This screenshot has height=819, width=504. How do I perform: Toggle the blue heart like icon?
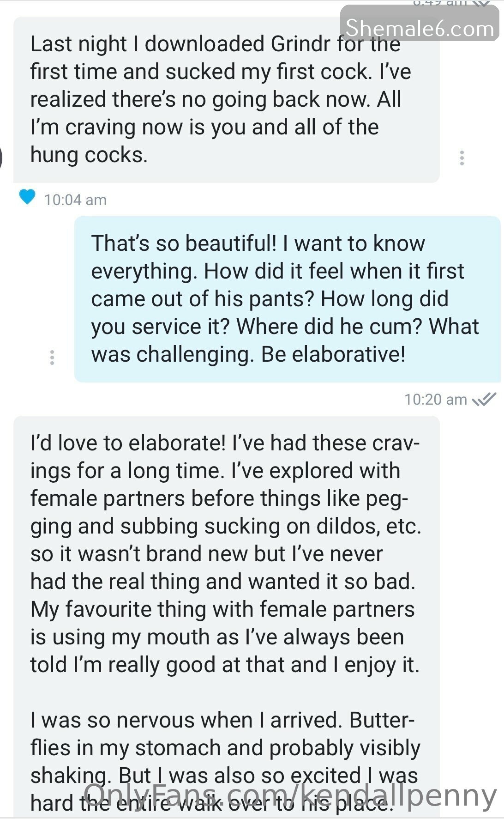click(x=27, y=197)
